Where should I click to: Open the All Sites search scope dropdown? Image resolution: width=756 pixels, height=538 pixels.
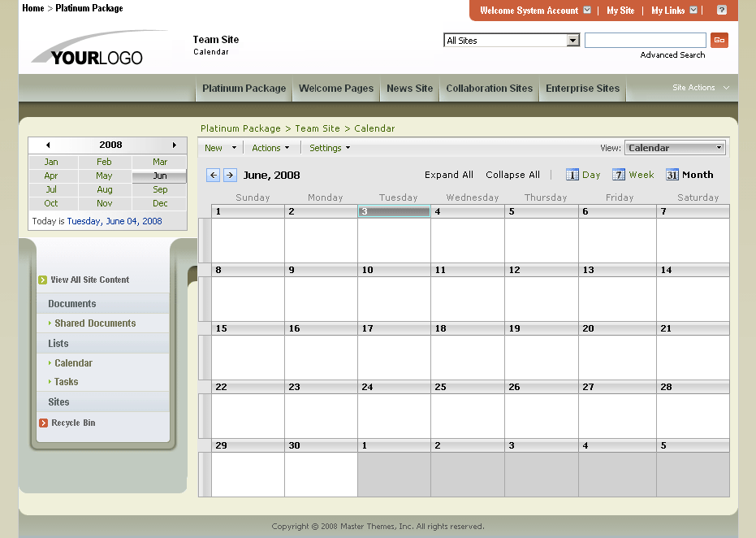(572, 41)
